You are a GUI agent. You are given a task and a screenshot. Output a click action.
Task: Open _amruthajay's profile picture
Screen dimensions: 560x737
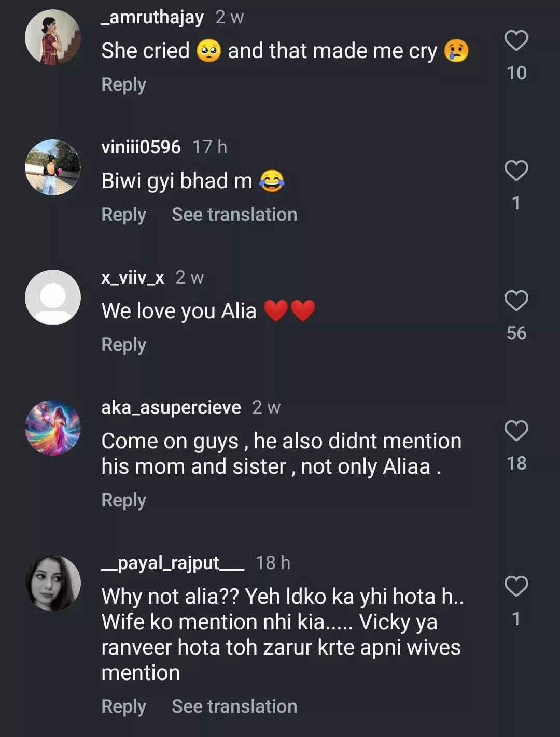pyautogui.click(x=53, y=38)
